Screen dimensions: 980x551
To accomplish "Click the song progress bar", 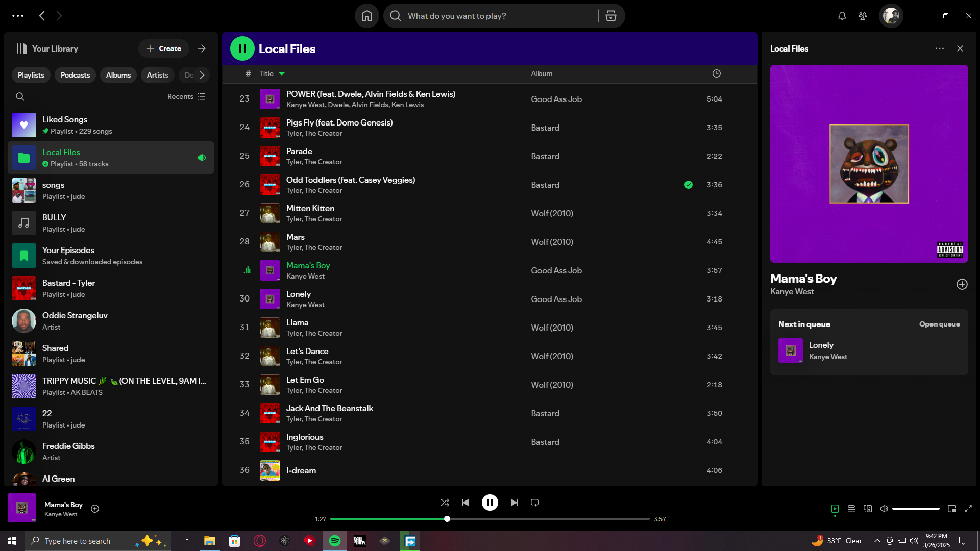I will (490, 519).
